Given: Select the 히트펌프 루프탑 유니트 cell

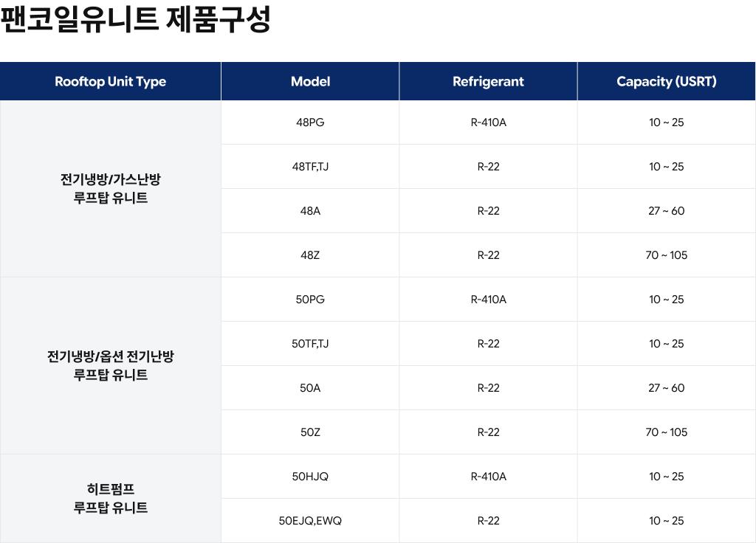Looking at the screenshot, I should (111, 499).
